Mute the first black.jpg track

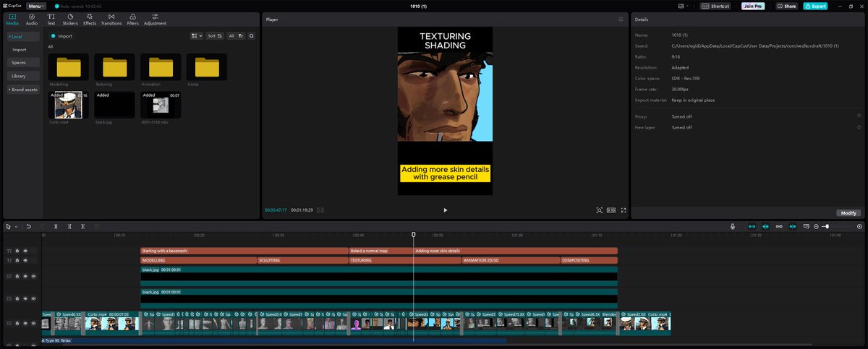[x=33, y=276]
